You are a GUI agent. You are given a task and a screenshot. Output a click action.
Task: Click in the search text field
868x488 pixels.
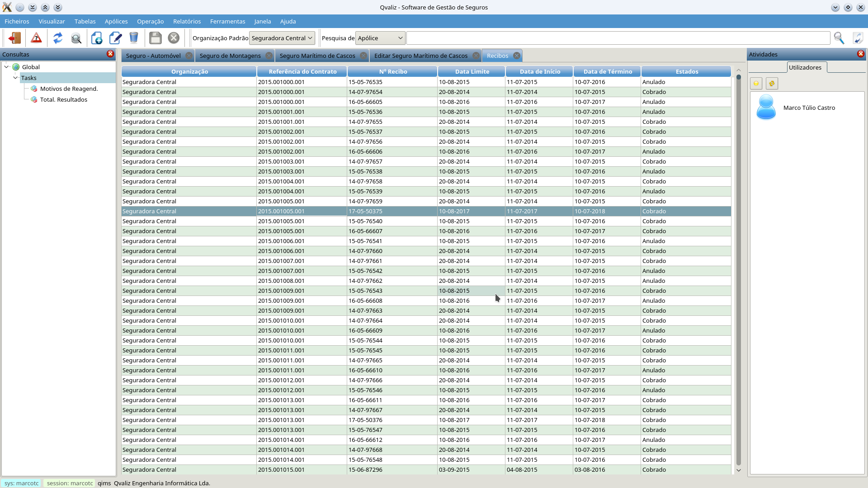point(618,38)
